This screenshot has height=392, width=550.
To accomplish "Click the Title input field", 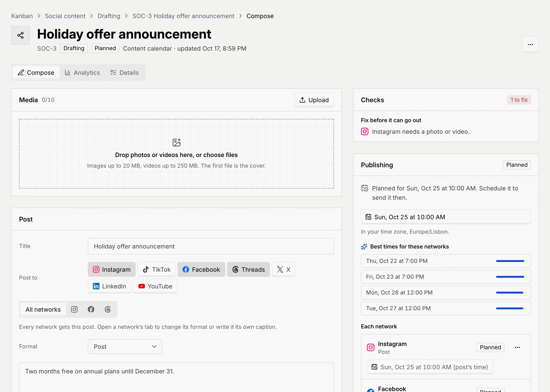I will click(211, 246).
